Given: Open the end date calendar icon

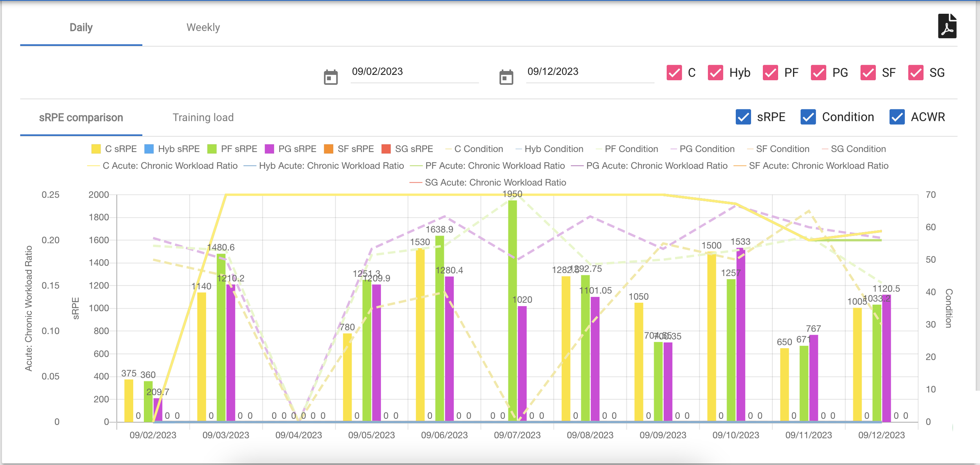Looking at the screenshot, I should (x=506, y=77).
